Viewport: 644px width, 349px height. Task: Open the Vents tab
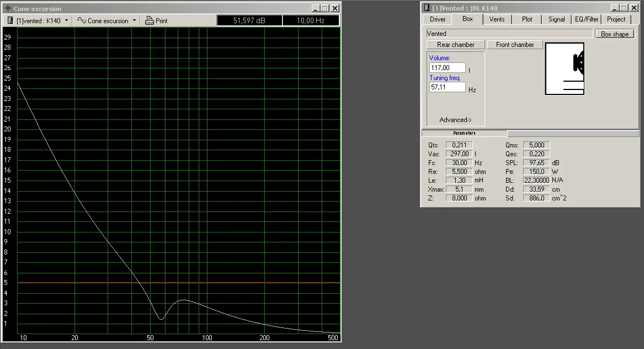497,19
